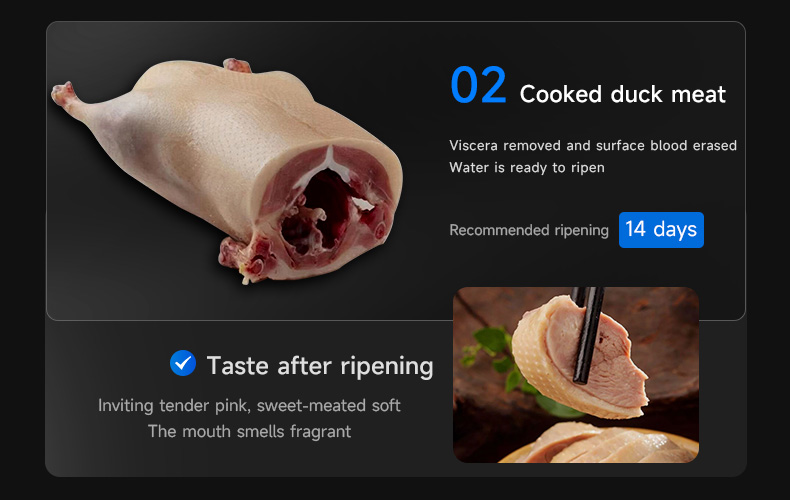Open the raw duck carcass image

click(x=227, y=170)
